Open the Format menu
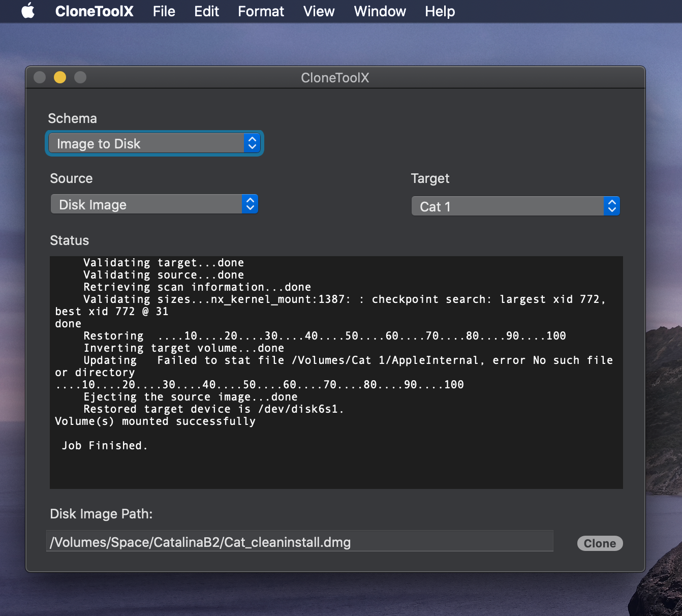The height and width of the screenshot is (616, 682). 261,11
